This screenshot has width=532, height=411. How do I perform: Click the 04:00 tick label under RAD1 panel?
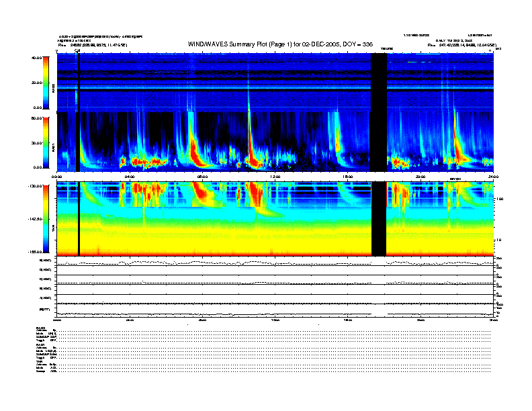coord(130,177)
